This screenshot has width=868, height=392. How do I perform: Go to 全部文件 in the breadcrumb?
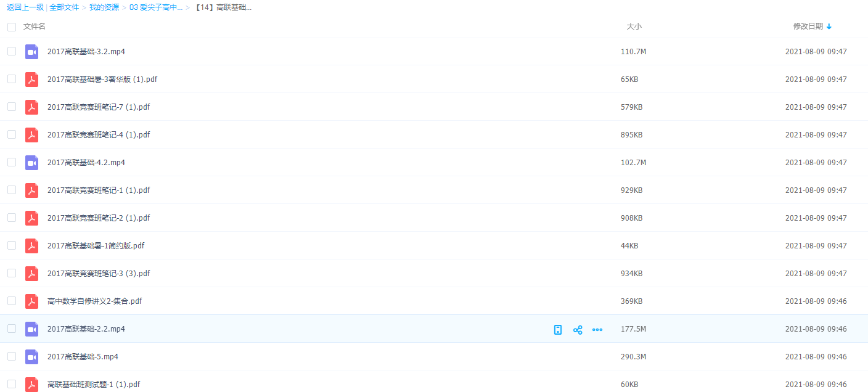[x=65, y=7]
